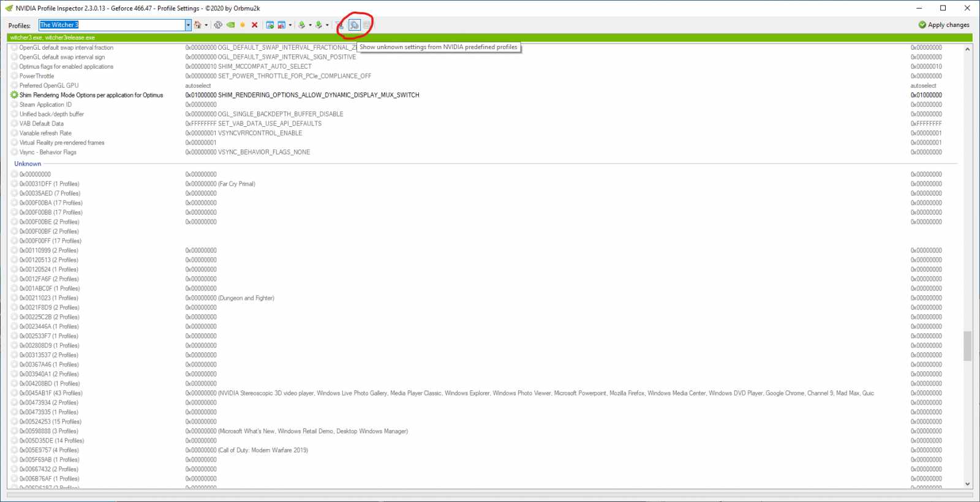Click gear icon beside OpenGL default swap interval sign

pyautogui.click(x=14, y=57)
